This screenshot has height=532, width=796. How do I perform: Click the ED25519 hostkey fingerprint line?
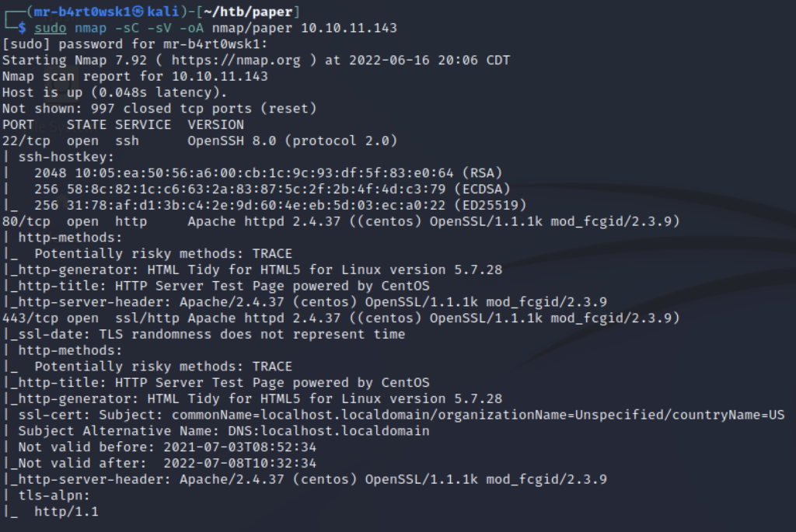coord(280,205)
